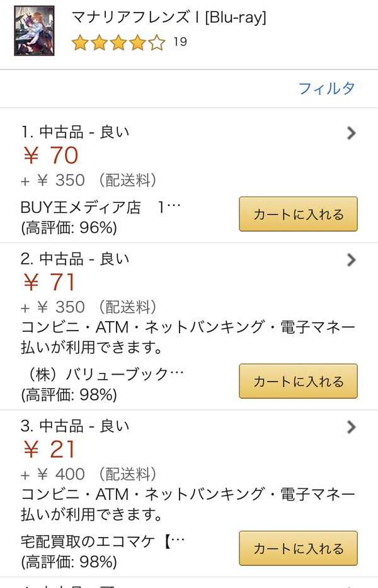Expand offer 2 with the chevron arrow

[x=351, y=259]
